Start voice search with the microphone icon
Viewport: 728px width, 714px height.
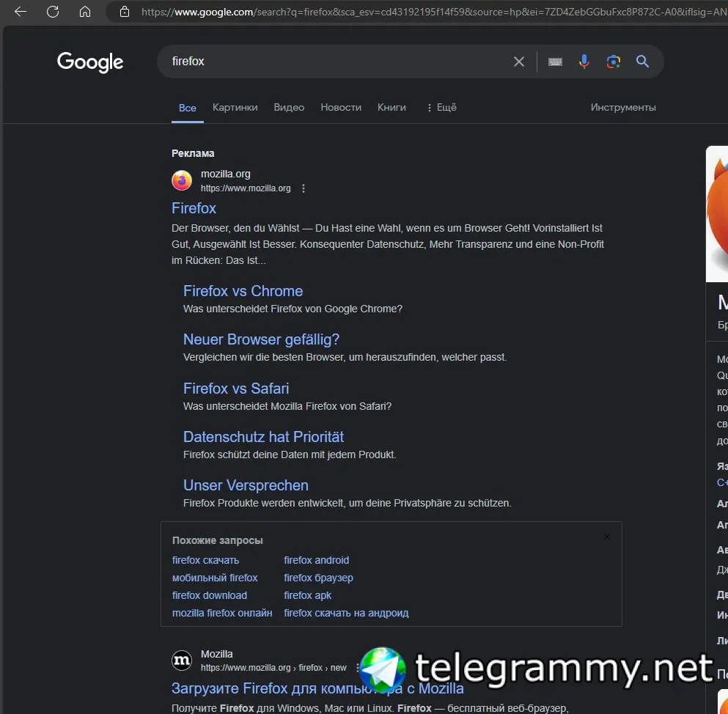[x=584, y=62]
